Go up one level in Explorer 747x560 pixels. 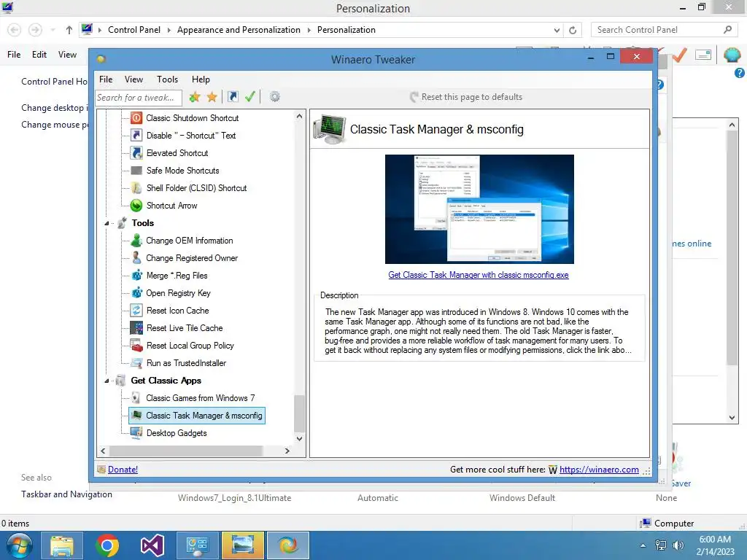[69, 30]
